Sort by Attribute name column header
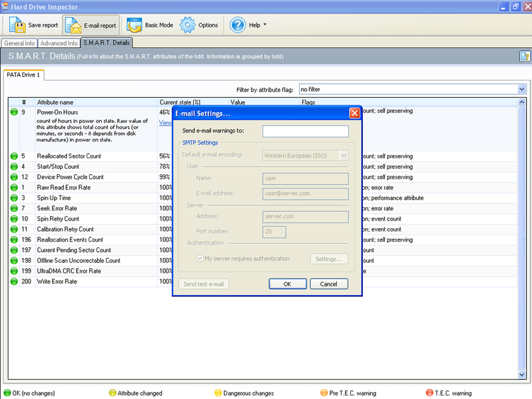Viewport: 532px width, 399px height. [x=96, y=102]
